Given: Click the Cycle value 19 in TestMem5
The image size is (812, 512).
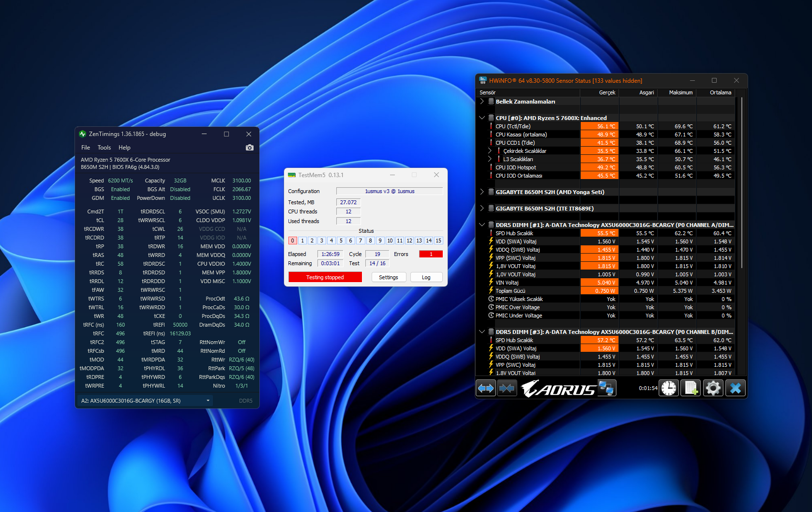Looking at the screenshot, I should point(377,254).
